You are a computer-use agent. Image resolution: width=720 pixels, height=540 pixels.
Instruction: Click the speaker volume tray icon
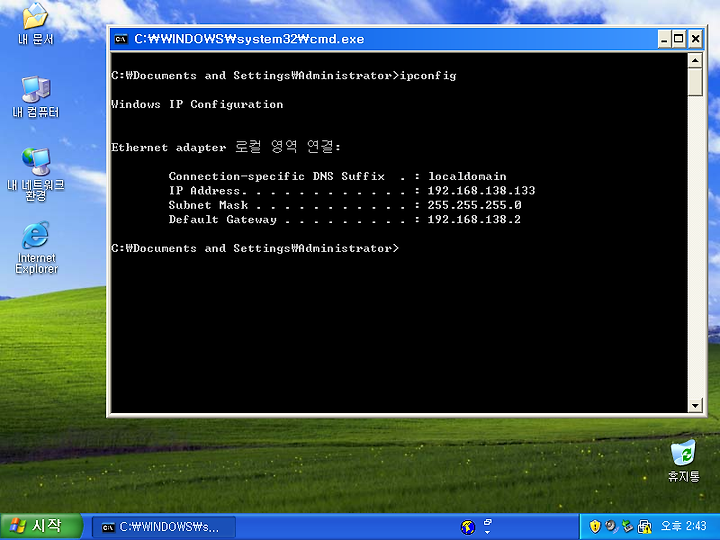click(611, 526)
